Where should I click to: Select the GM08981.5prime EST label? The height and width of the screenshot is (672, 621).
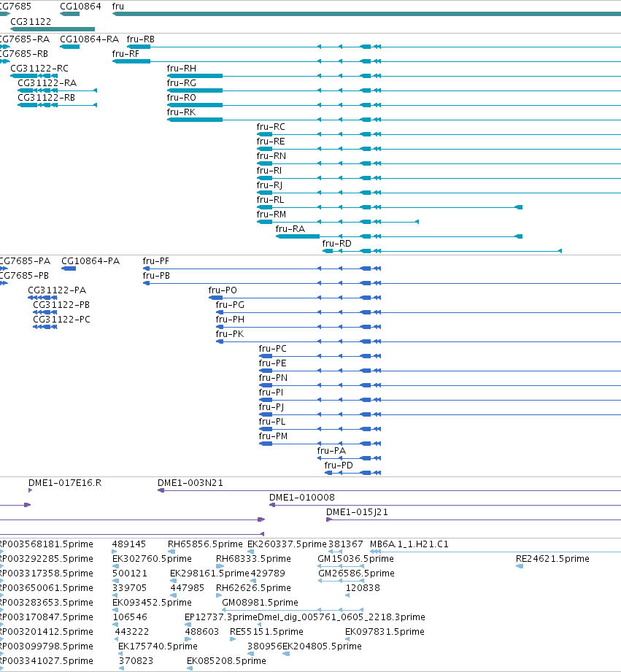click(x=260, y=603)
